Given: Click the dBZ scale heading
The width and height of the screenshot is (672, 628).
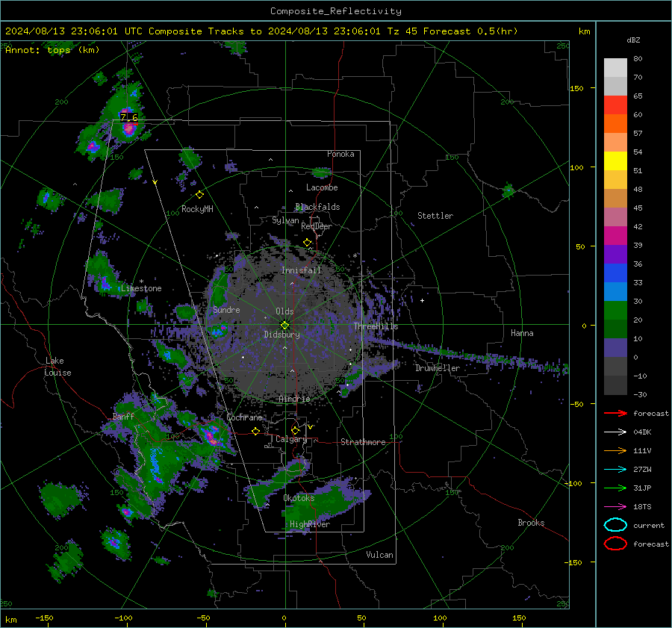Looking at the screenshot, I should point(633,40).
